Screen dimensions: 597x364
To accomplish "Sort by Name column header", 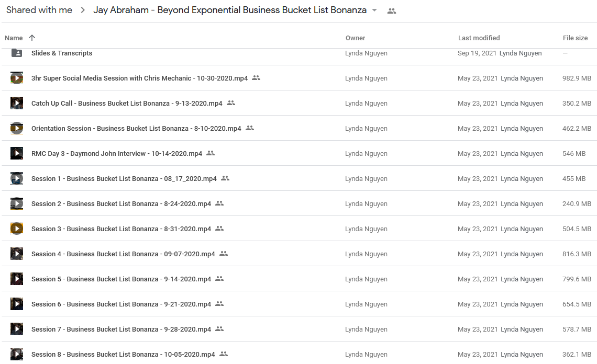I will (x=14, y=38).
